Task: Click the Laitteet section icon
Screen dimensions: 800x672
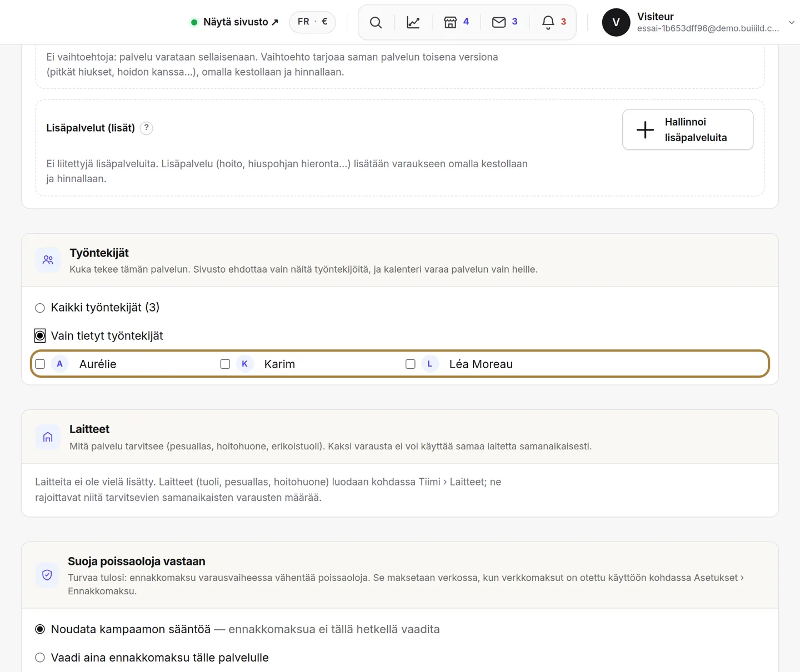Action: (x=48, y=437)
